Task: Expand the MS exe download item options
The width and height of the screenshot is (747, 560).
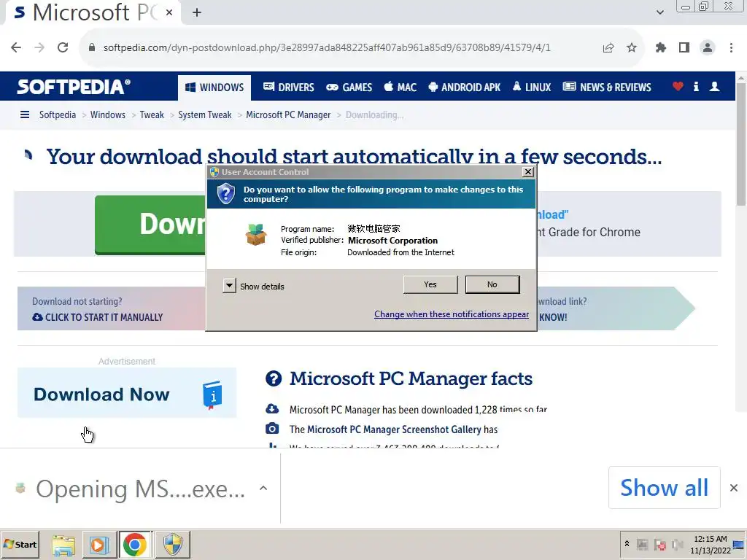Action: [263, 488]
